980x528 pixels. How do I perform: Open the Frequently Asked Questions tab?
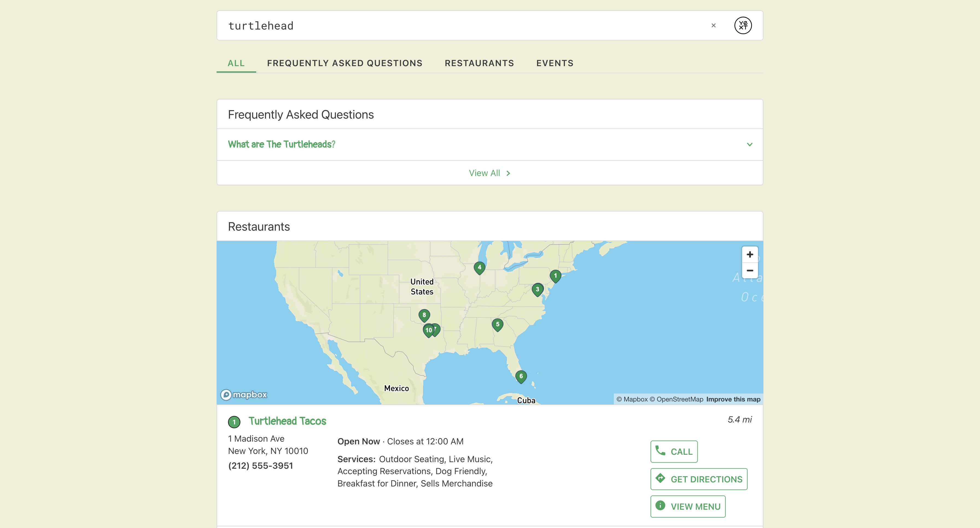tap(345, 63)
